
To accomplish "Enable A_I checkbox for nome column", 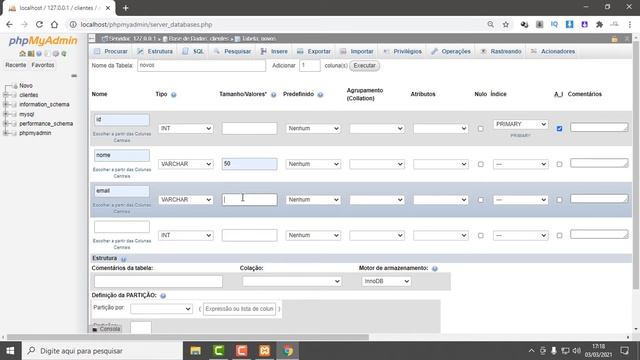I will 559,164.
